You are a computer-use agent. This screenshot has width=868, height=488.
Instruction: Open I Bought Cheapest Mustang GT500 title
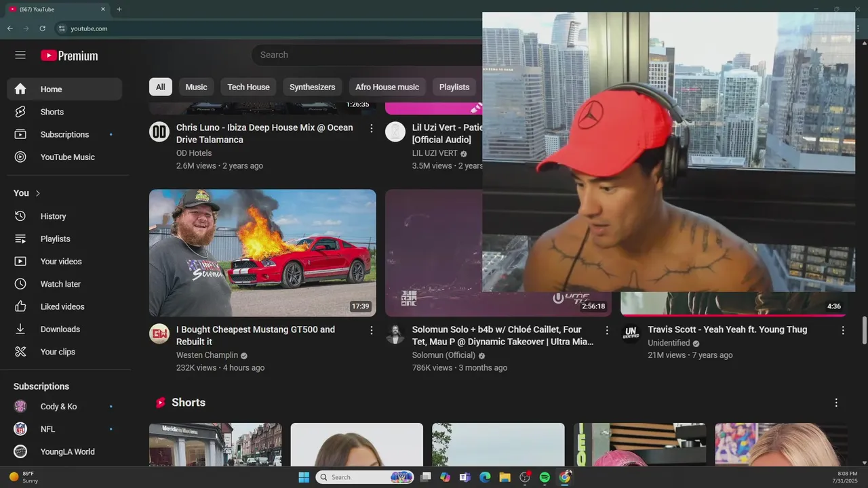click(x=256, y=335)
